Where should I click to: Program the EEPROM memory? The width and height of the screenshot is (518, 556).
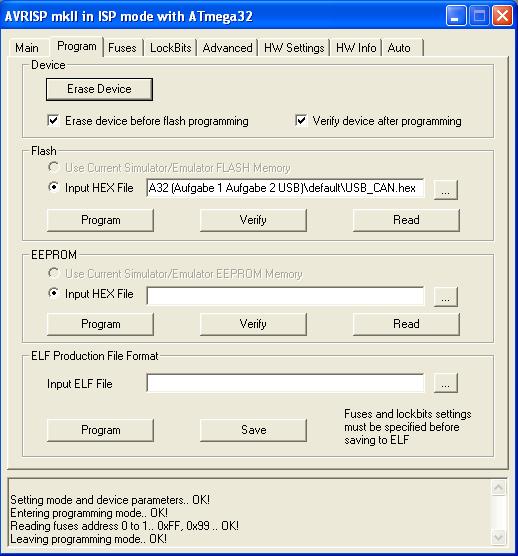click(x=100, y=324)
